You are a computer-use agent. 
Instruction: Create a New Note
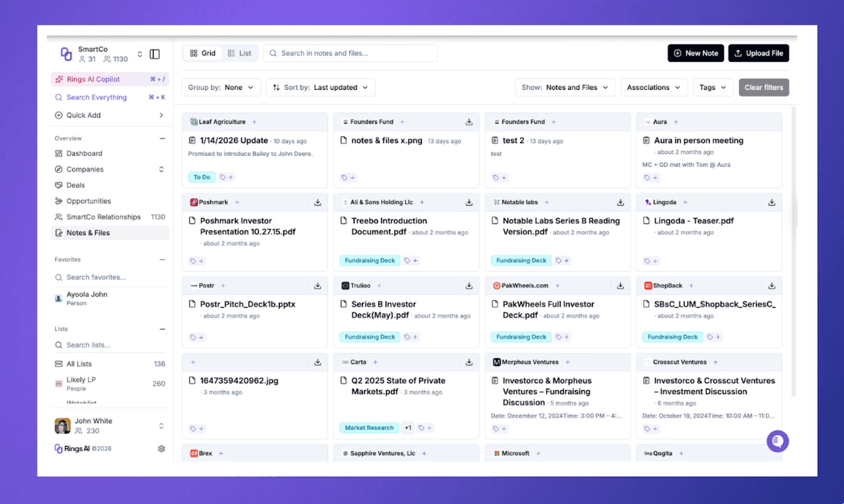[x=696, y=53]
